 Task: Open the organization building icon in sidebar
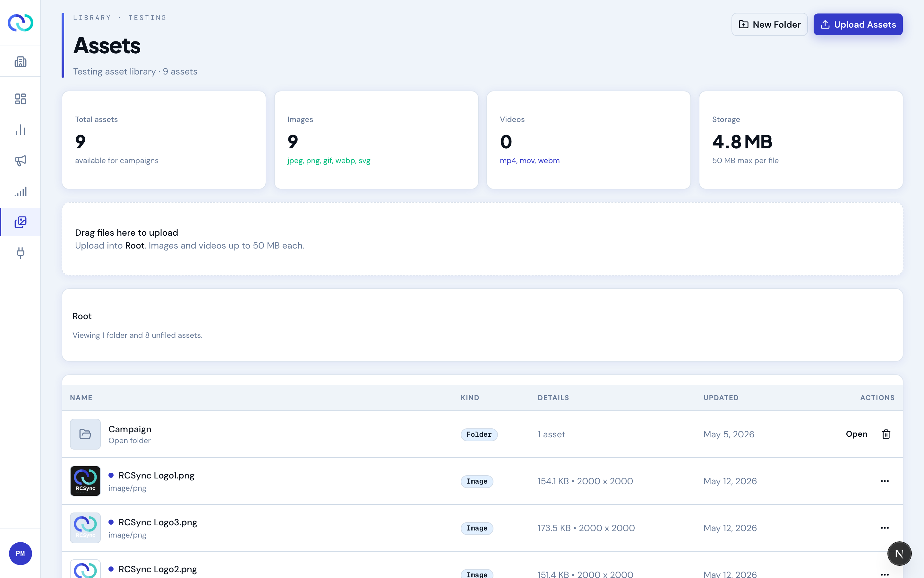click(20, 62)
